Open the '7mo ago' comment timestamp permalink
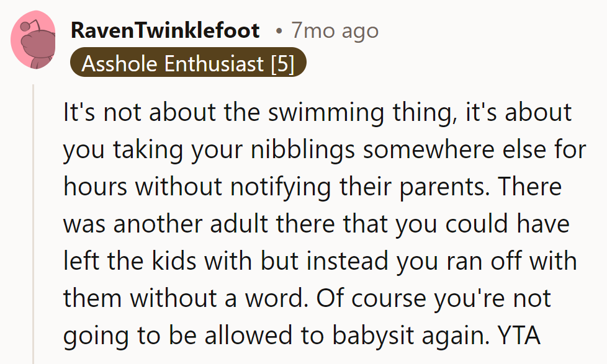Screen dimensions: 607x364 (335, 30)
